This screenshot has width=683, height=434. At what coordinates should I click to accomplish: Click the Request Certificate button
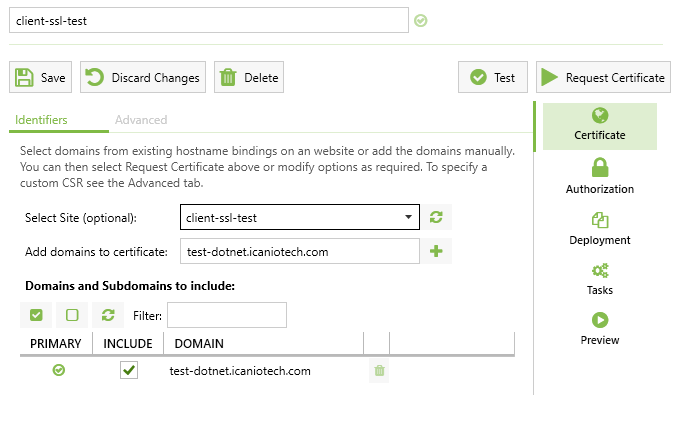603,77
